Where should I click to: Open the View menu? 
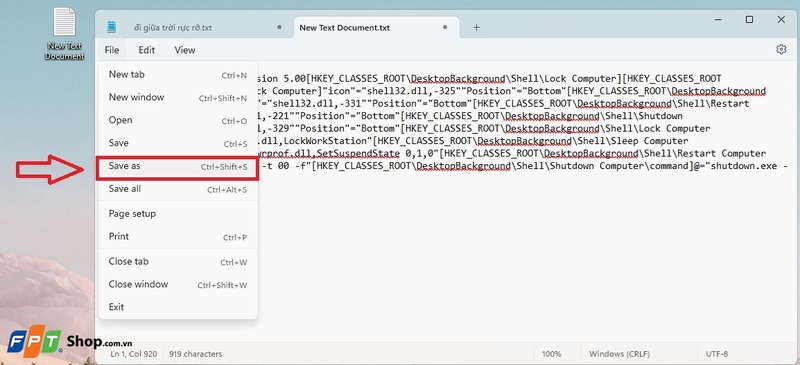tap(185, 50)
